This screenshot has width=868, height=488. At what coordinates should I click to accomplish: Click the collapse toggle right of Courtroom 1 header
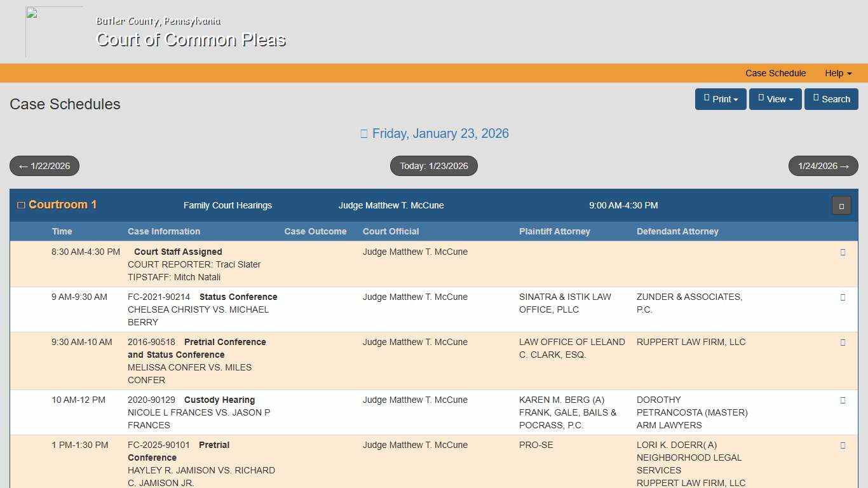coord(841,205)
